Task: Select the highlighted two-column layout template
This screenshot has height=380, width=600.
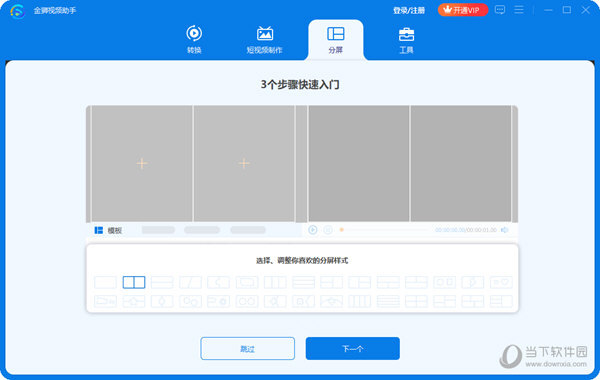Action: [x=134, y=282]
